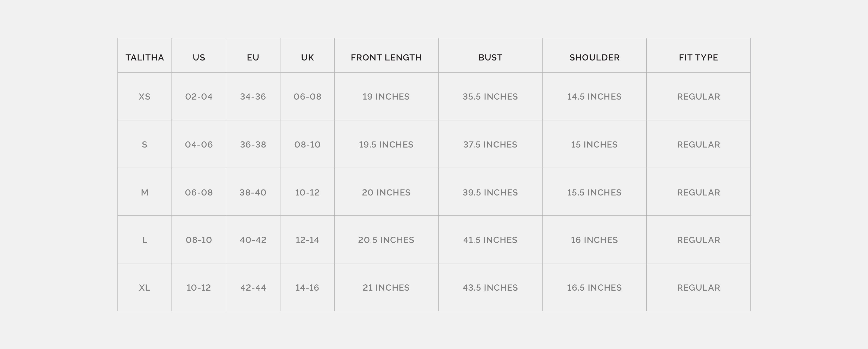
Task: Select the 20 INCHES front length cell
Action: pyautogui.click(x=386, y=193)
